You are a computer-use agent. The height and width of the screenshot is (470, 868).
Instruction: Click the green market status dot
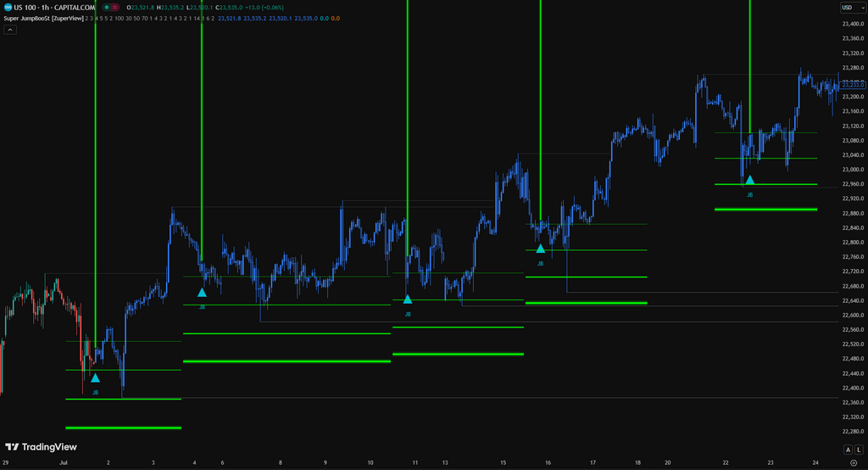tap(106, 7)
